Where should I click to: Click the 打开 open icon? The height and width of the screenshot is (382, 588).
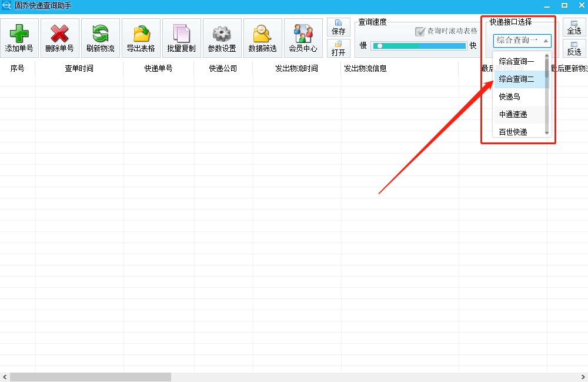pyautogui.click(x=338, y=48)
